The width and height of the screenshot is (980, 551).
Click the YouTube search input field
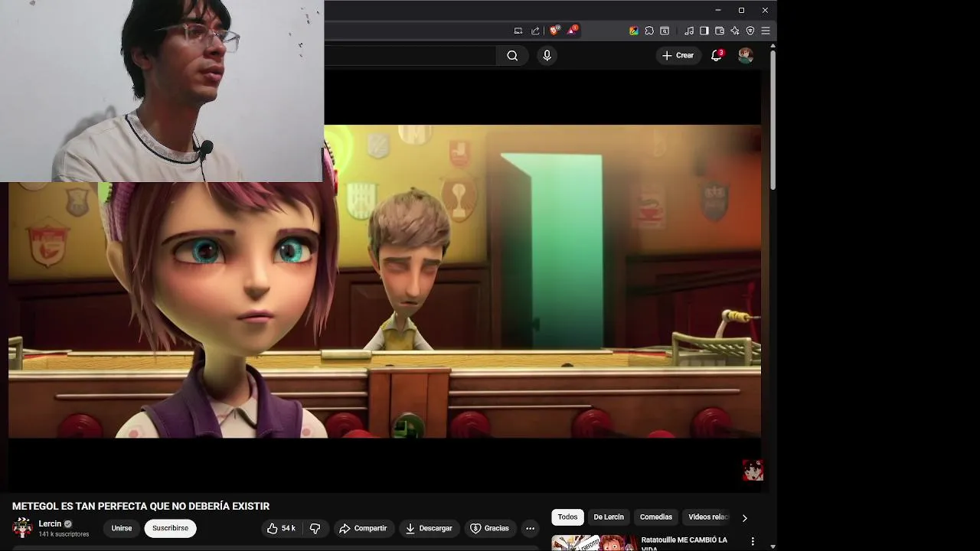tap(410, 55)
